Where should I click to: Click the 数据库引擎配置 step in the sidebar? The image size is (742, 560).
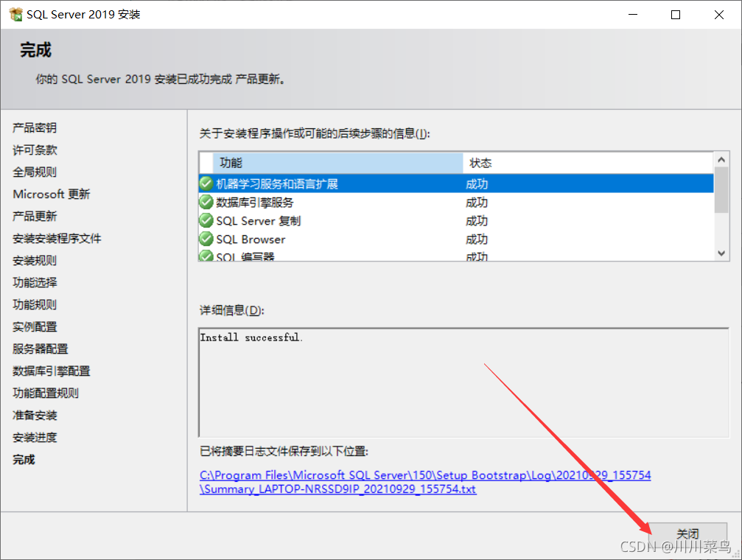click(51, 371)
